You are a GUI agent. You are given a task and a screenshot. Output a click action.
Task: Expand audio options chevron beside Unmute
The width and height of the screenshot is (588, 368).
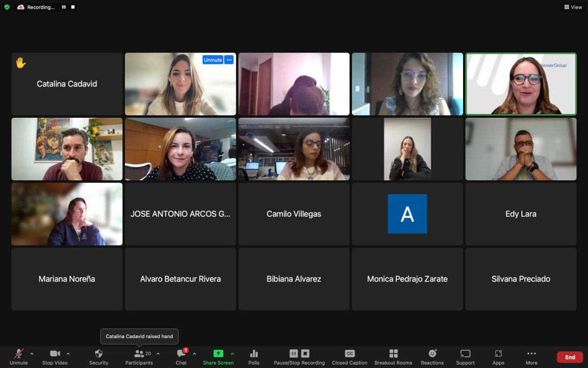pos(32,353)
